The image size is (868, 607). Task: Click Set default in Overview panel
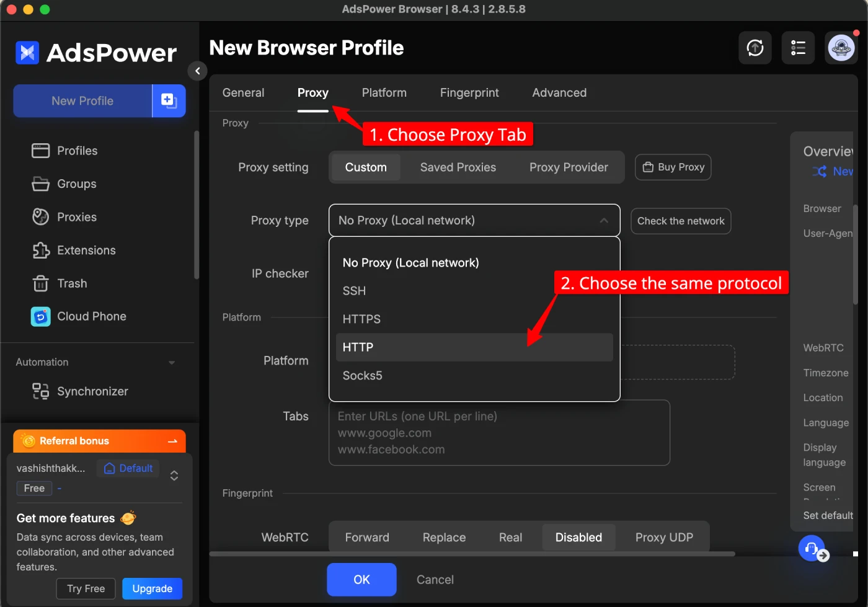[x=828, y=515]
